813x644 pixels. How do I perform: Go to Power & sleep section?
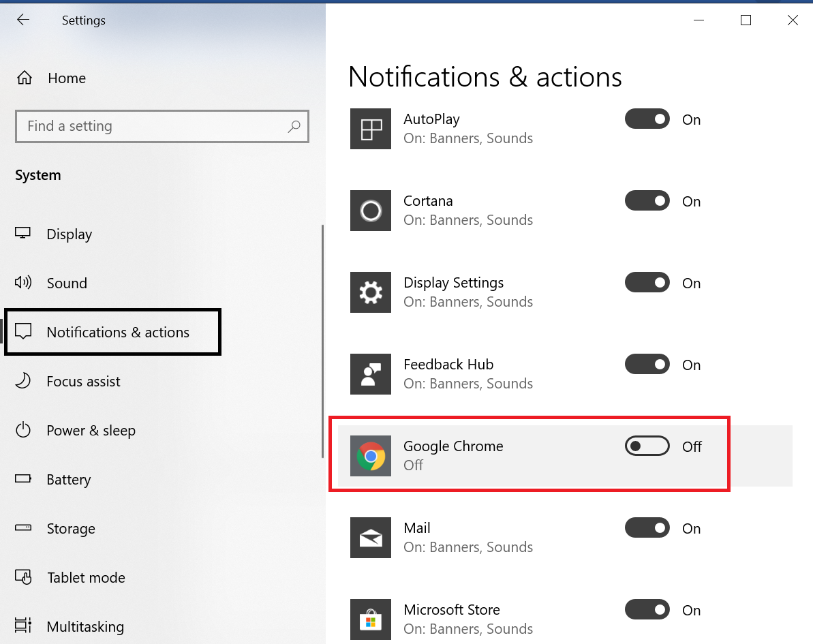point(91,431)
